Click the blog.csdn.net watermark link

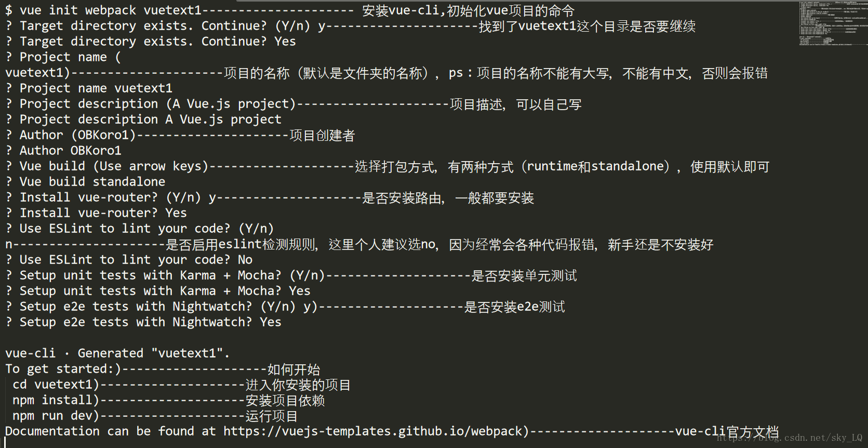(x=789, y=438)
